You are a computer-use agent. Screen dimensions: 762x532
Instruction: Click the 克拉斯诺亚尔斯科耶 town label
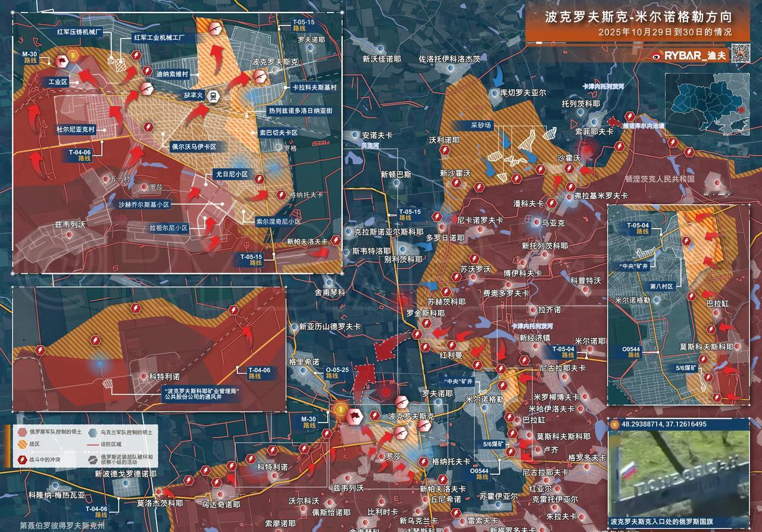pos(389,231)
